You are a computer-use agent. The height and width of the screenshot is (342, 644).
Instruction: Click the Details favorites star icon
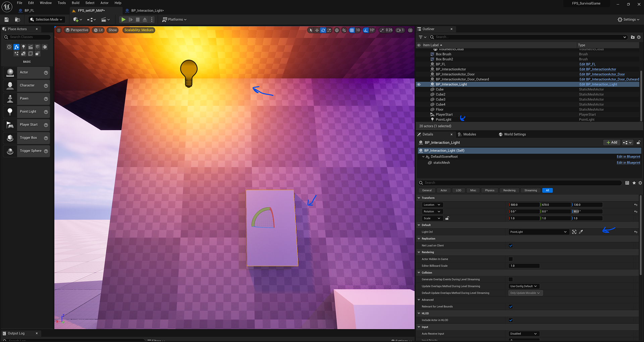[x=634, y=183]
